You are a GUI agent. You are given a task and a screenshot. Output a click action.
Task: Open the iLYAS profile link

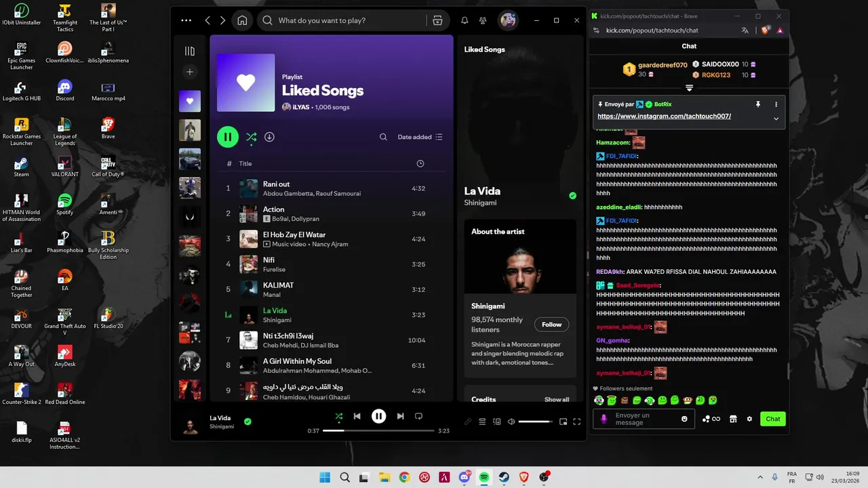(x=300, y=107)
